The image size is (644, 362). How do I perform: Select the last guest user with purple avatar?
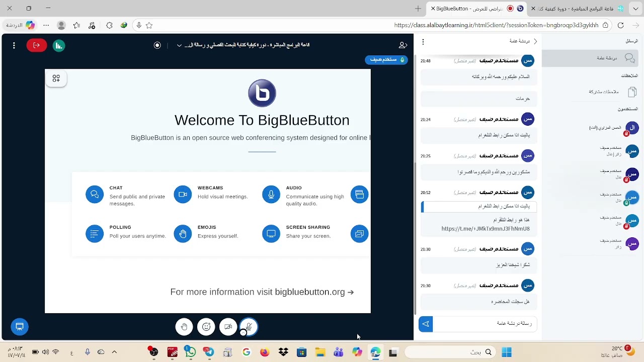[619, 244]
